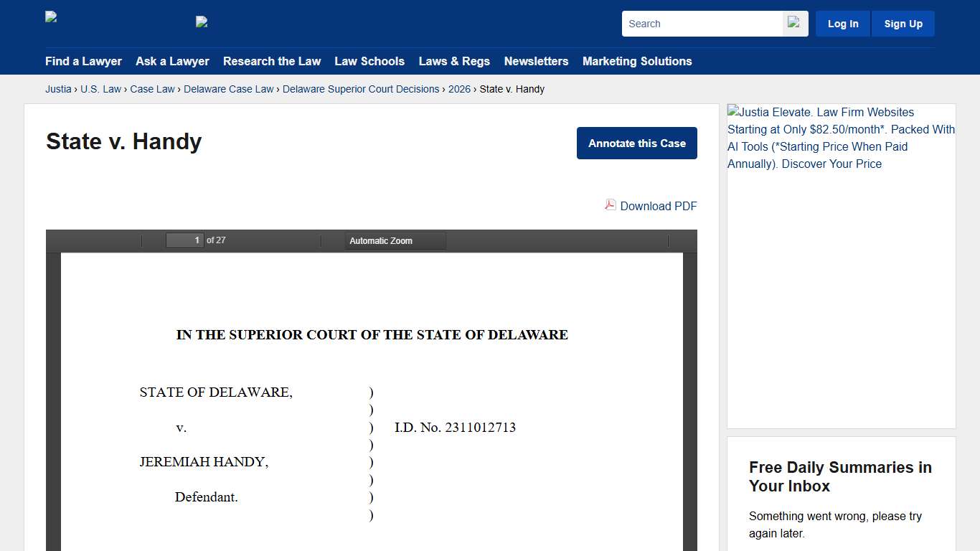This screenshot has height=551, width=980.
Task: Open the PDF tools menu on toolbar right
Action: click(x=684, y=240)
